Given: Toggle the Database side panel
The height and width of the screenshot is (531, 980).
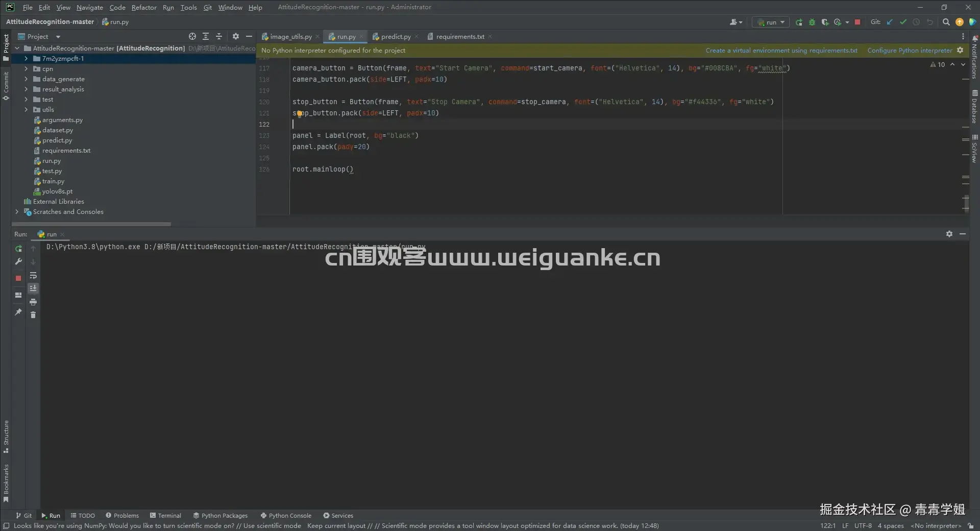Looking at the screenshot, I should pos(974,107).
